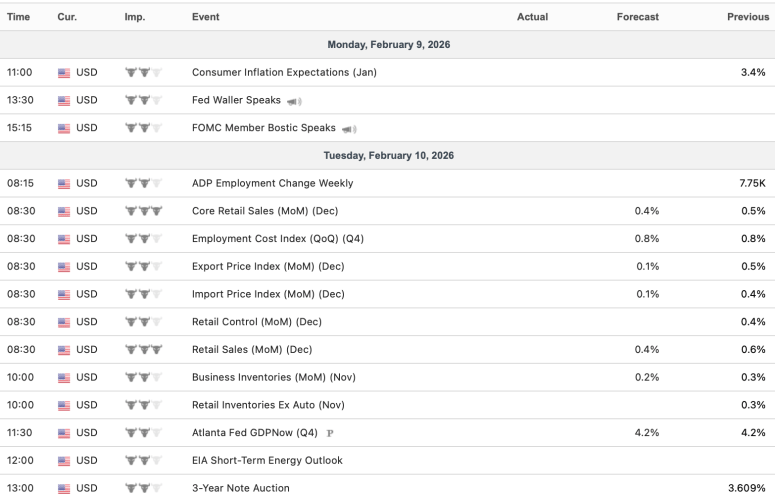The height and width of the screenshot is (496, 775).
Task: Open the Retail Inventories Ex Auto (Nov) event
Action: click(x=267, y=405)
